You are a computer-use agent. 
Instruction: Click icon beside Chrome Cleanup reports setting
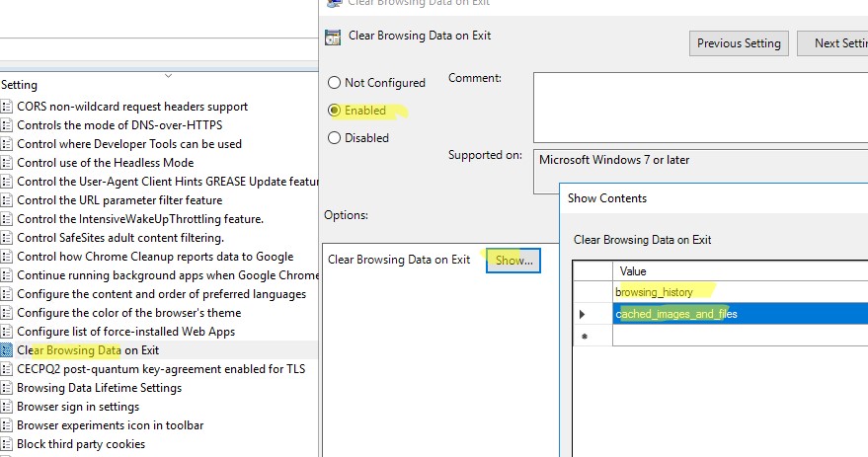[6, 257]
